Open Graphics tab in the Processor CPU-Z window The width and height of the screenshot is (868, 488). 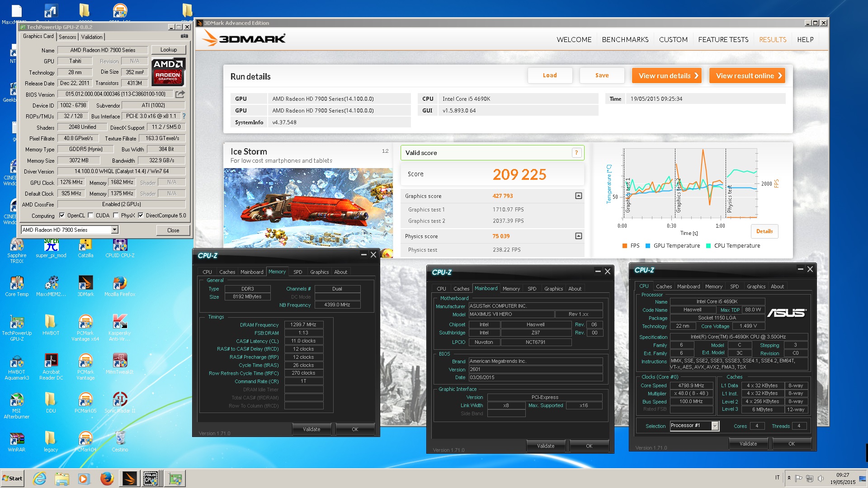click(756, 286)
